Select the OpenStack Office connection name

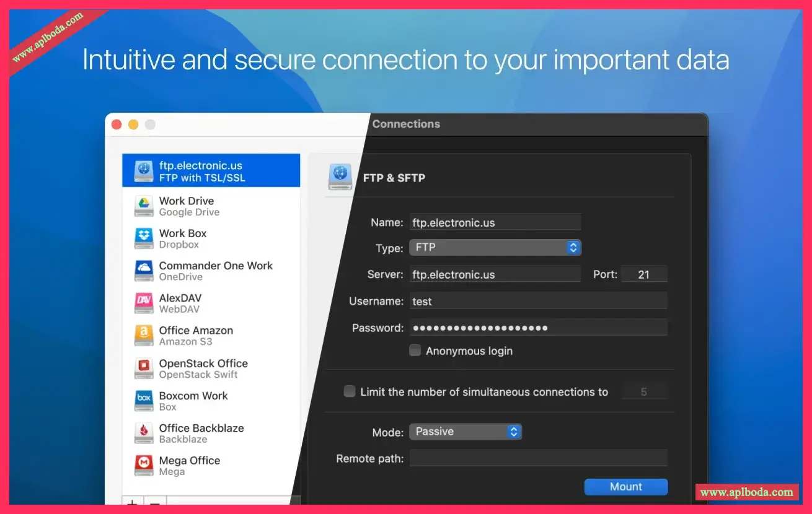coord(203,363)
